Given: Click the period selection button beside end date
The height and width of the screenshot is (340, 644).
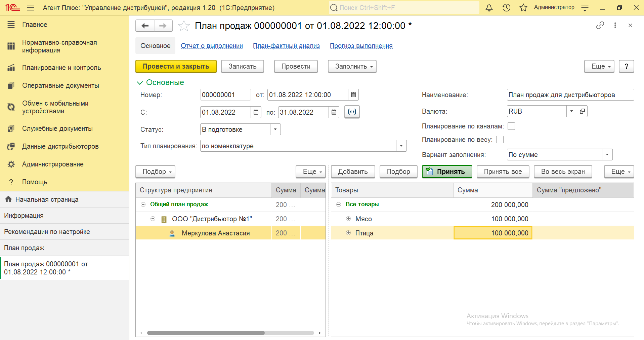Looking at the screenshot, I should click(352, 112).
